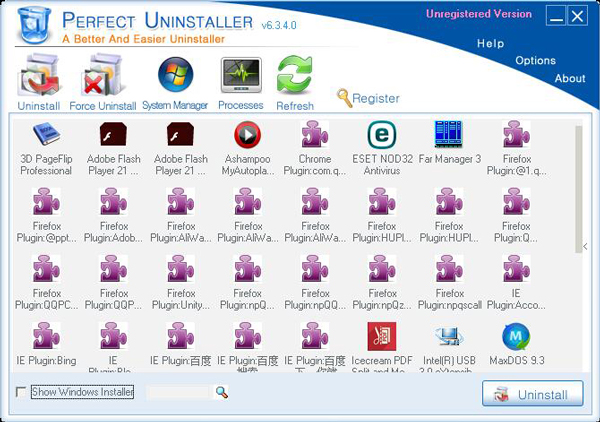Click the search text field

[x=179, y=392]
